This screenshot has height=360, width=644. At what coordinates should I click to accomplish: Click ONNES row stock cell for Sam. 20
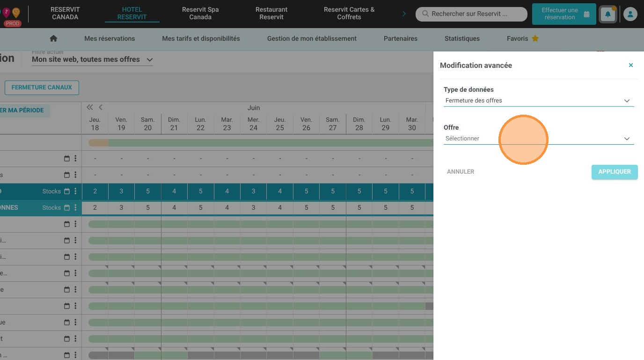pyautogui.click(x=148, y=207)
